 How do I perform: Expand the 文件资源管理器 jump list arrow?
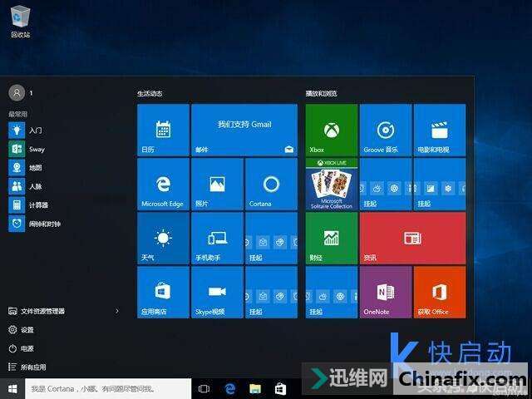click(x=117, y=311)
